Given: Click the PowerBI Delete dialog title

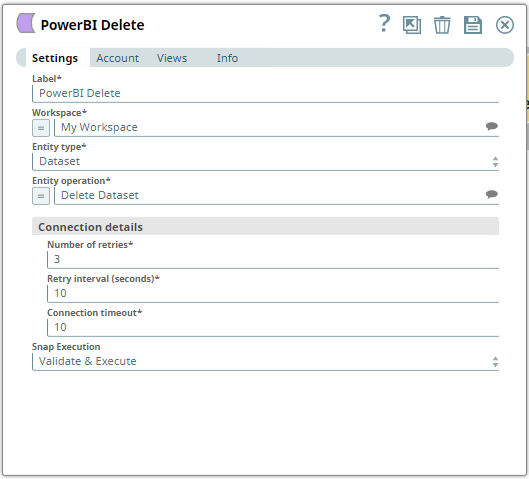Looking at the screenshot, I should [92, 25].
